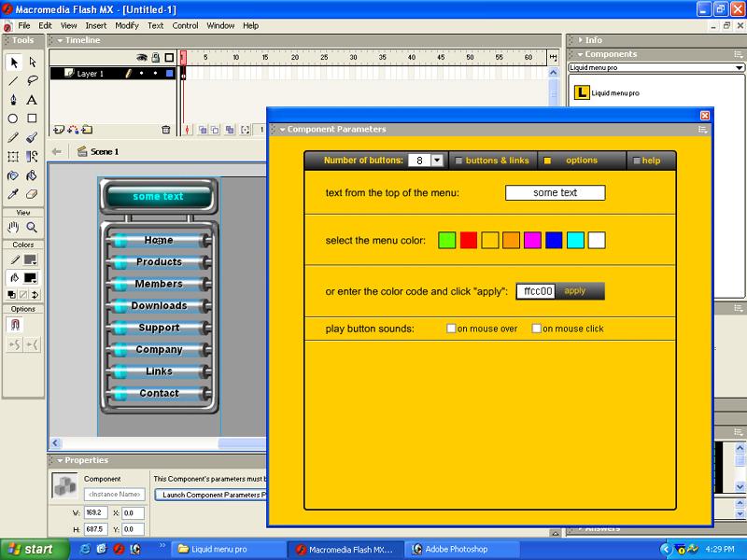Select the Subselection tool

[x=32, y=63]
